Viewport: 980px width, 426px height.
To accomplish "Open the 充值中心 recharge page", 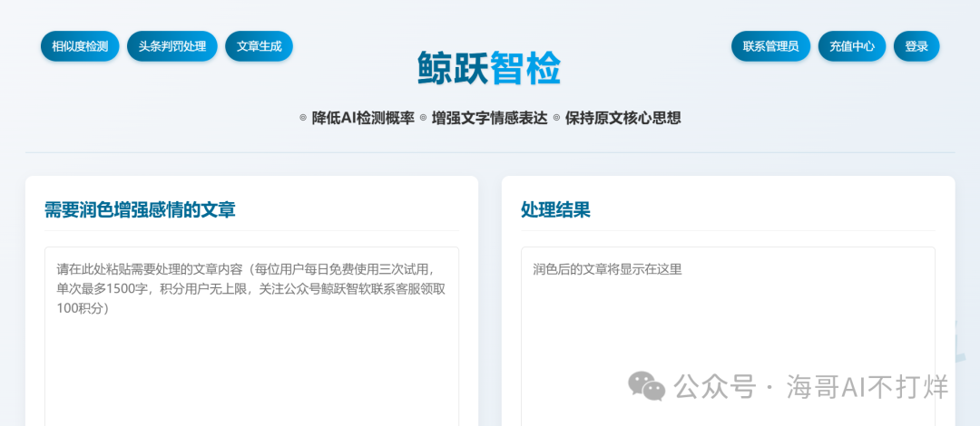I will (x=851, y=46).
